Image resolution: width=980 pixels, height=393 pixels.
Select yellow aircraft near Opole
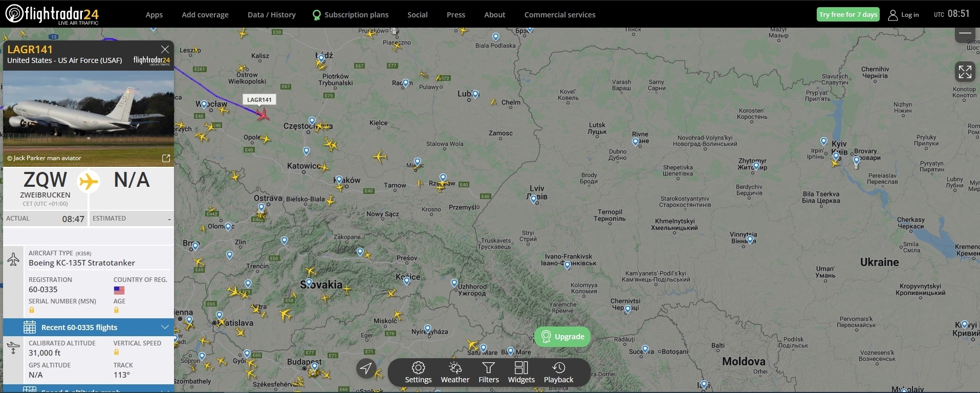point(266,138)
